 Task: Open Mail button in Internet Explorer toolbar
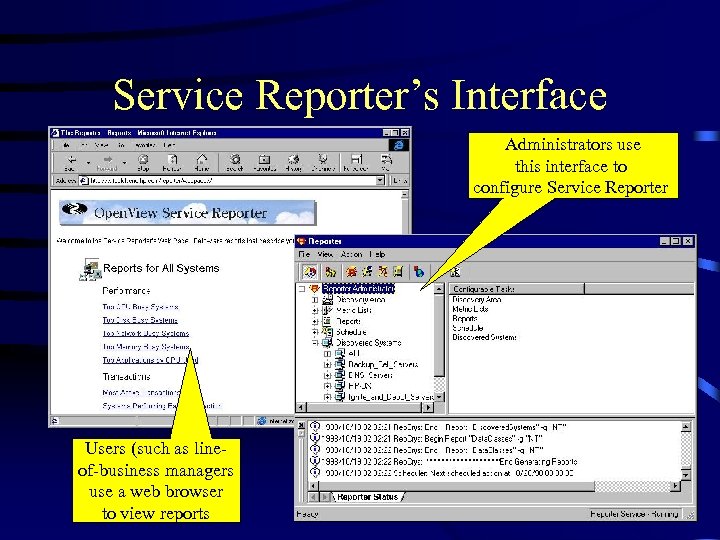[x=386, y=163]
